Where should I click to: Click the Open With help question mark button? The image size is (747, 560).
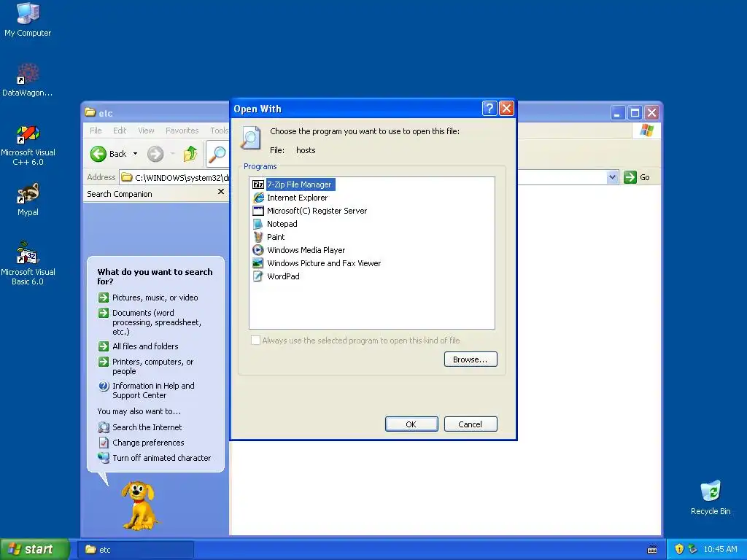point(489,109)
